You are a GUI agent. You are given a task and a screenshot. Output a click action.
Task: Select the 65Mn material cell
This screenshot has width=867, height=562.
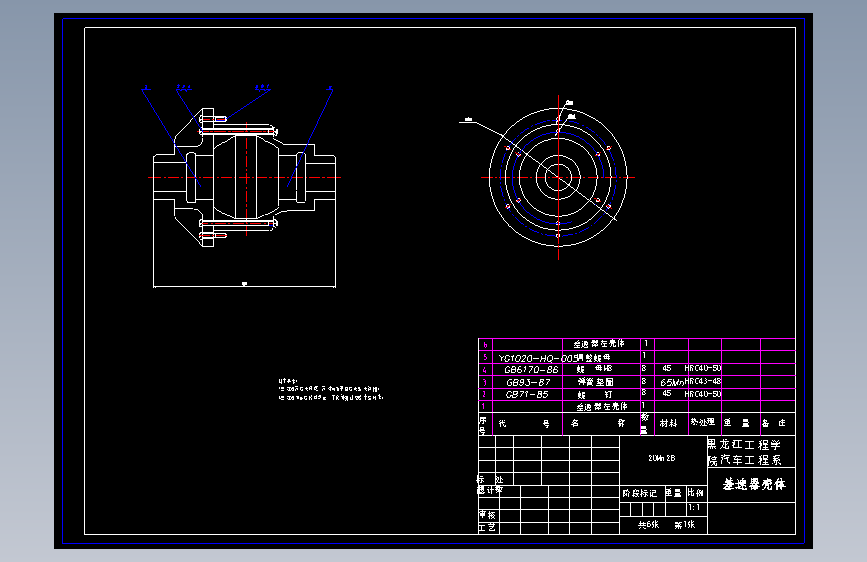[672, 382]
